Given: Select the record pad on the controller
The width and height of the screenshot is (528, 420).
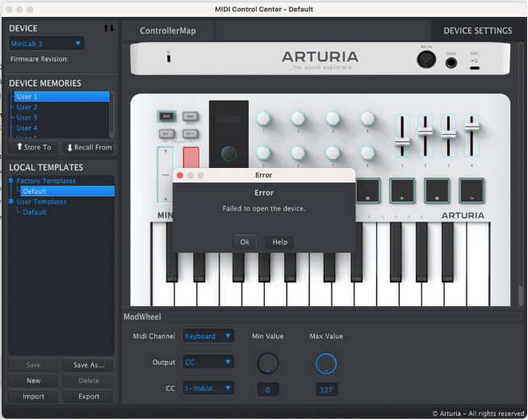Looking at the screenshot, I should click(437, 191).
